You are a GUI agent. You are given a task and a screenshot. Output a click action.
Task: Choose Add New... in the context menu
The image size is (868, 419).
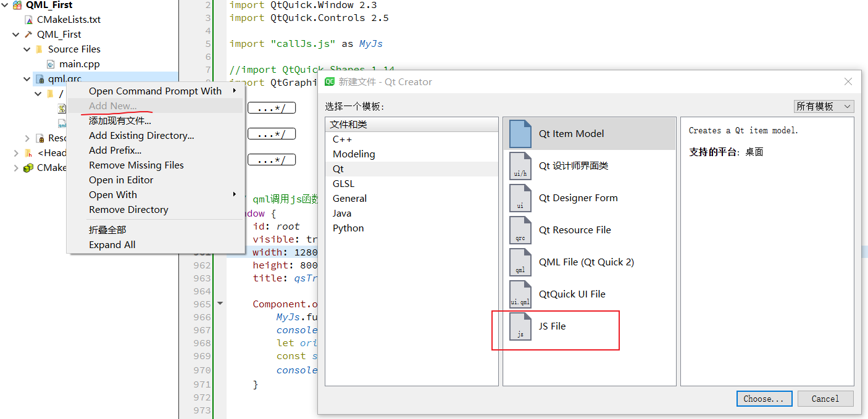pos(155,106)
